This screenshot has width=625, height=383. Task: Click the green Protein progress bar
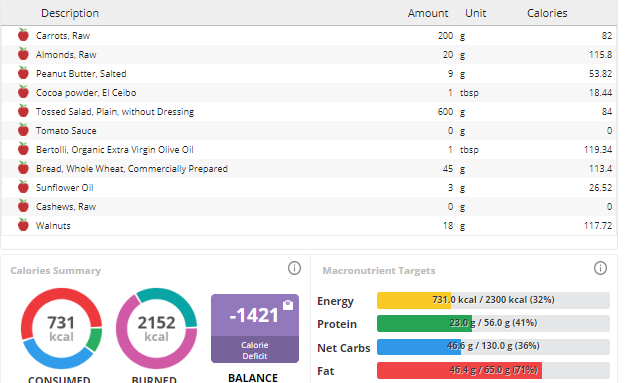pos(493,323)
